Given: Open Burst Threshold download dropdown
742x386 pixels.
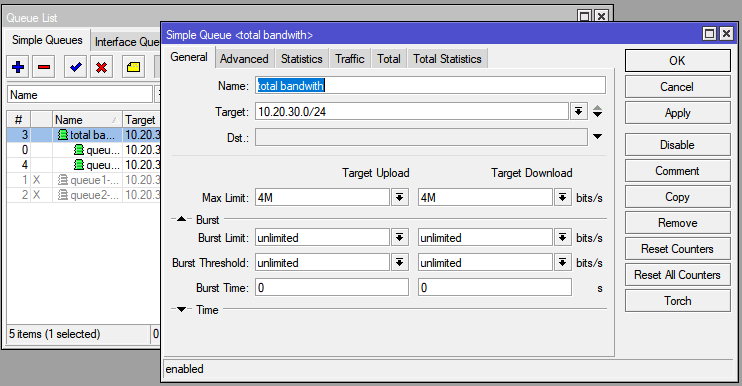Looking at the screenshot, I should (x=562, y=263).
